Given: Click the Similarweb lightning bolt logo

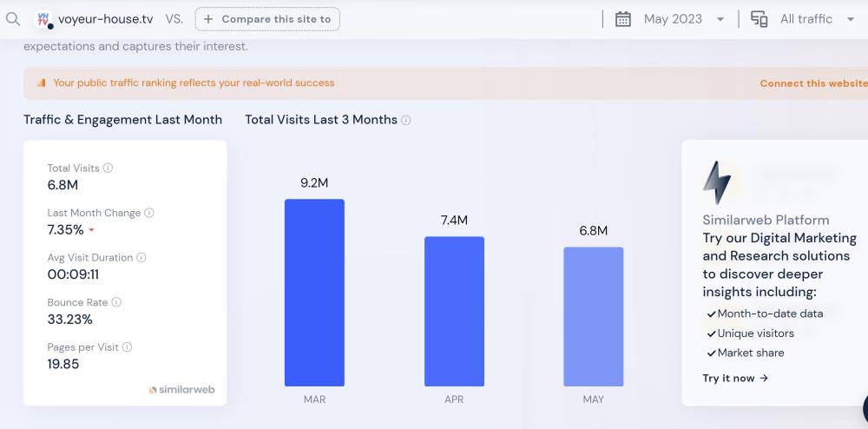Looking at the screenshot, I should (x=716, y=182).
